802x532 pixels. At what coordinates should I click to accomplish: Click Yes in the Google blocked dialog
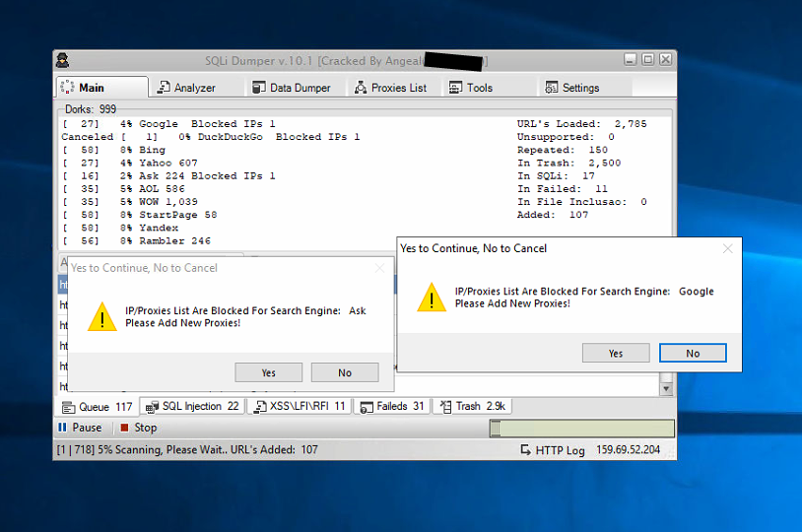pyautogui.click(x=616, y=353)
